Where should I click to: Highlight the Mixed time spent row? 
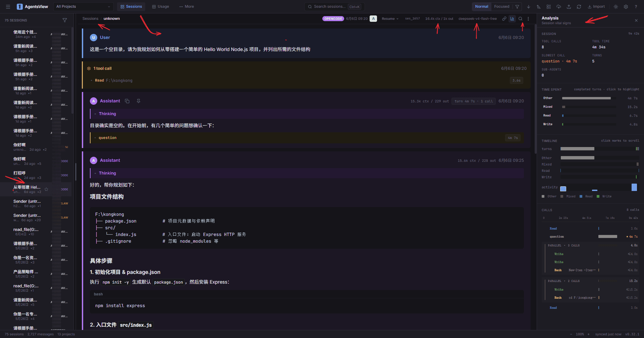[590, 107]
